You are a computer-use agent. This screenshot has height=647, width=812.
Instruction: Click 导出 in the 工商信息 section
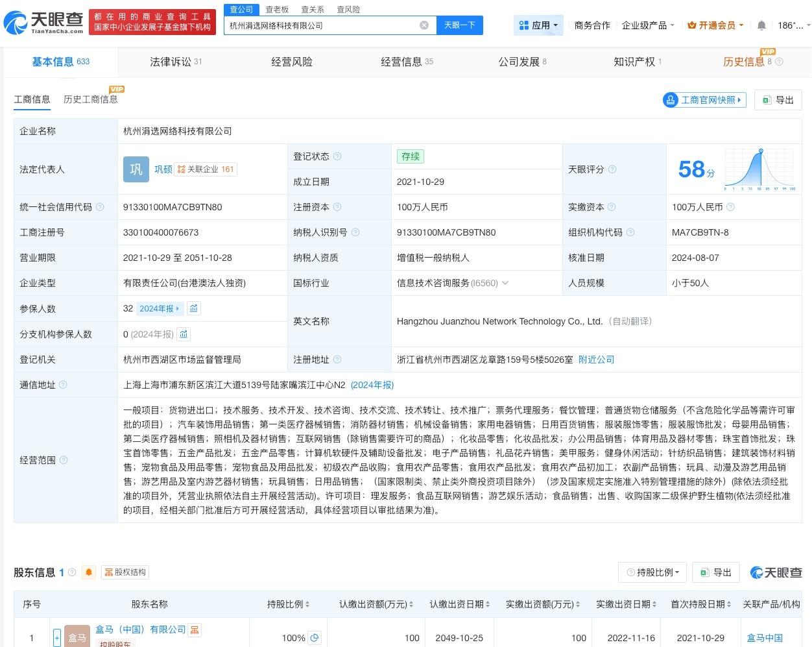[778, 100]
